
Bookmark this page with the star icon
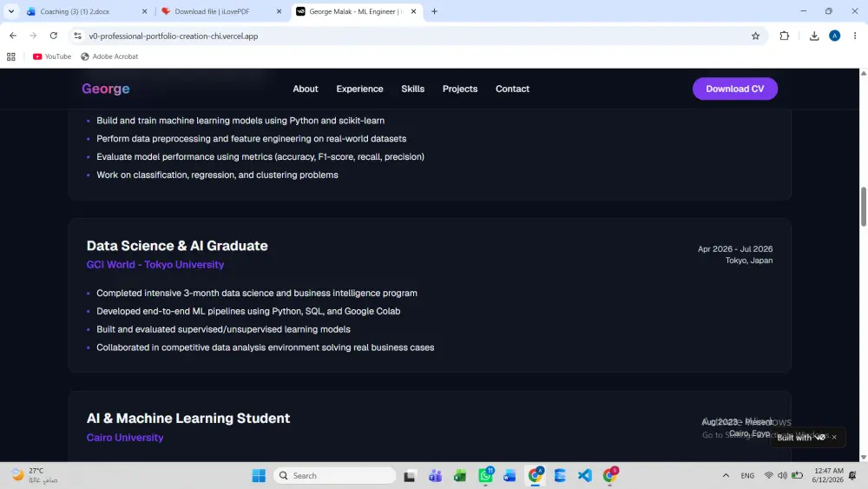[756, 36]
